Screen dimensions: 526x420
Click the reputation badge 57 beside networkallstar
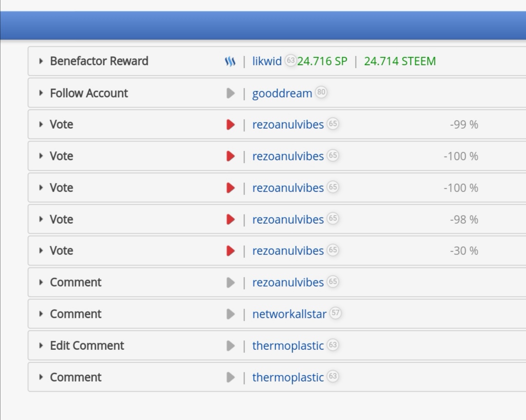(x=335, y=313)
